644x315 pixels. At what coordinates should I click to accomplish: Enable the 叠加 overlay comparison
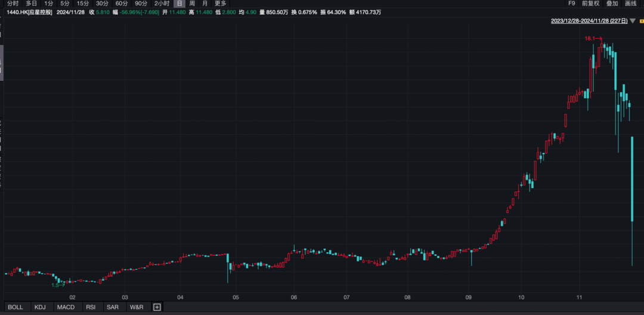[612, 4]
